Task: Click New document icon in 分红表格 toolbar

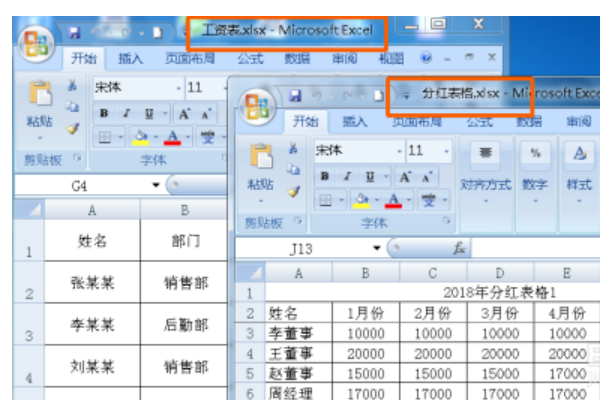Action: click(x=378, y=96)
